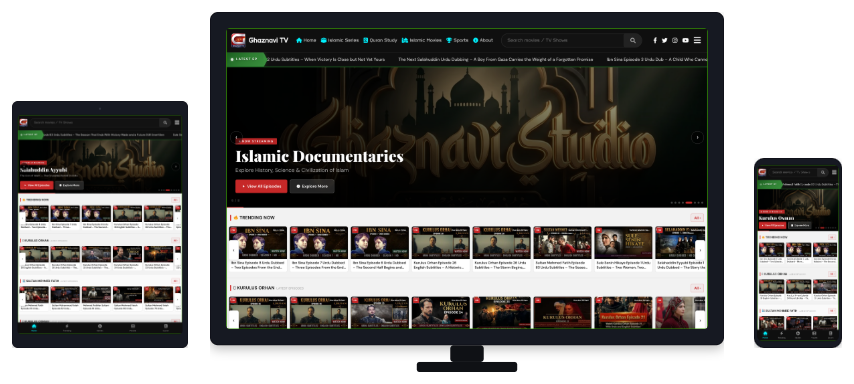Open the All button for desktop Trending Now
This screenshot has height=384, width=854.
pos(697,218)
